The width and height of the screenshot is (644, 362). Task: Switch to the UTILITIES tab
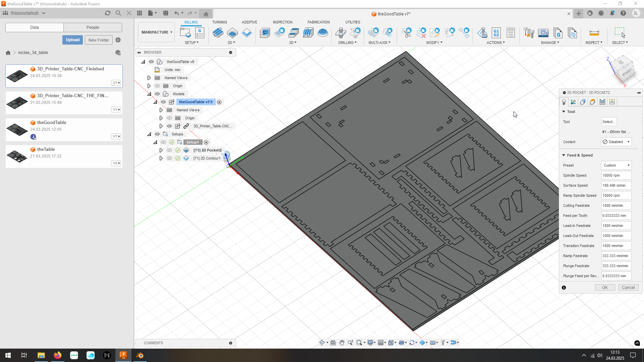(x=353, y=22)
